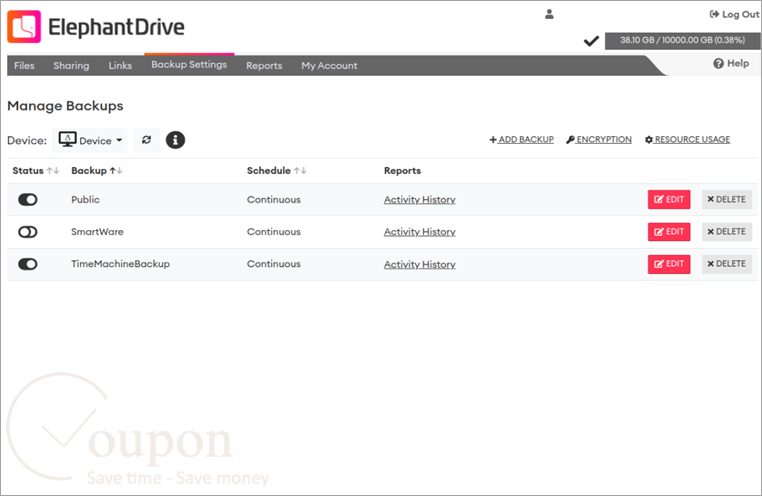
Task: Open the user profile icon
Action: point(549,14)
